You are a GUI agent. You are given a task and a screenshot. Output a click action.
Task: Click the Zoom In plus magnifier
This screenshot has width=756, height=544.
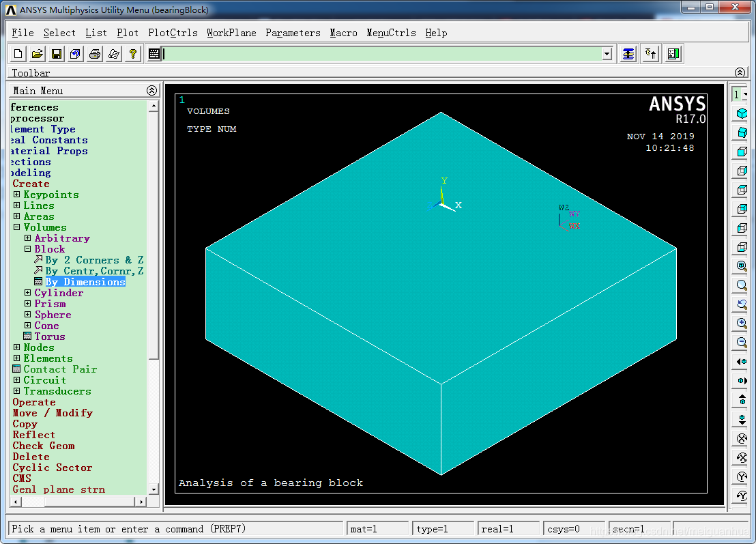pos(742,323)
